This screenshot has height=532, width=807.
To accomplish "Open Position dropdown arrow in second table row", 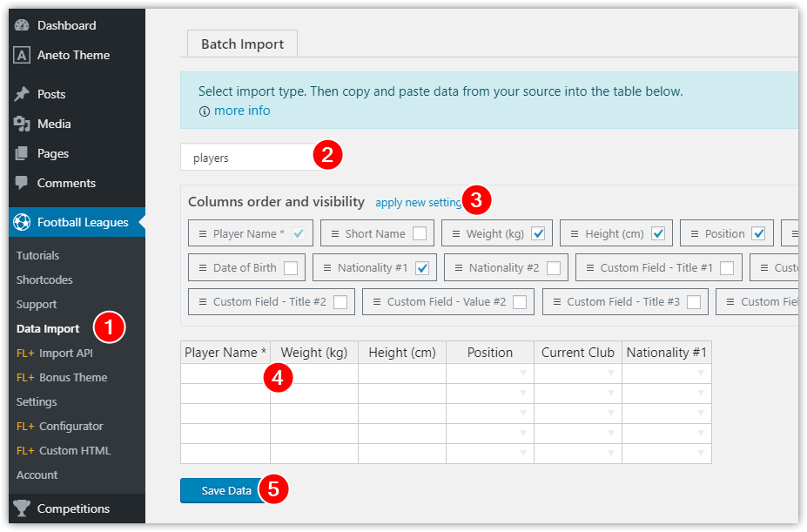I will pos(523,394).
